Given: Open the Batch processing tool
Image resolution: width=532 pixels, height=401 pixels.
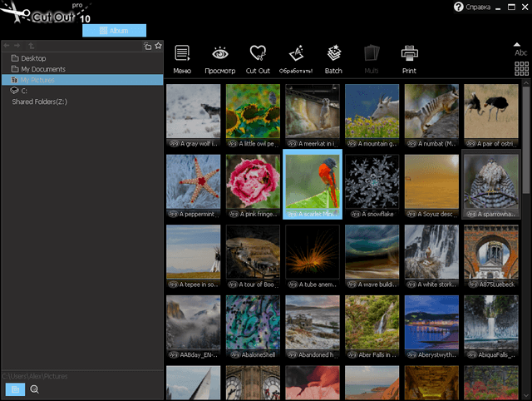Looking at the screenshot, I should [334, 57].
